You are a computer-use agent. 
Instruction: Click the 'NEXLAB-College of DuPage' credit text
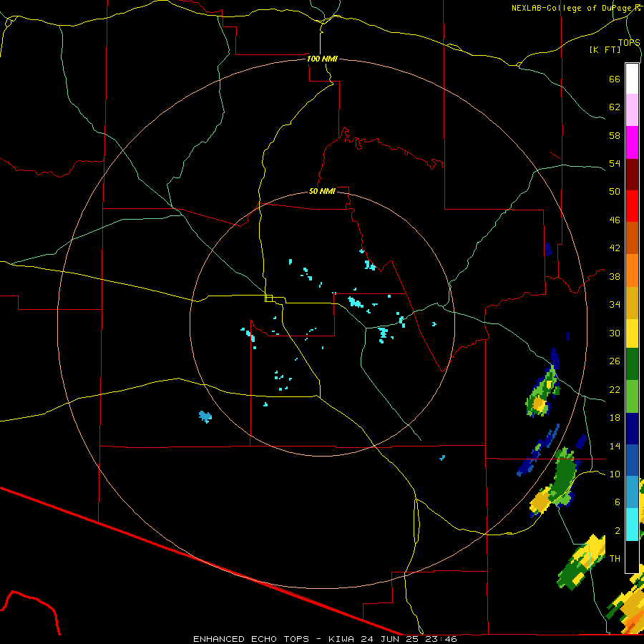coord(572,8)
